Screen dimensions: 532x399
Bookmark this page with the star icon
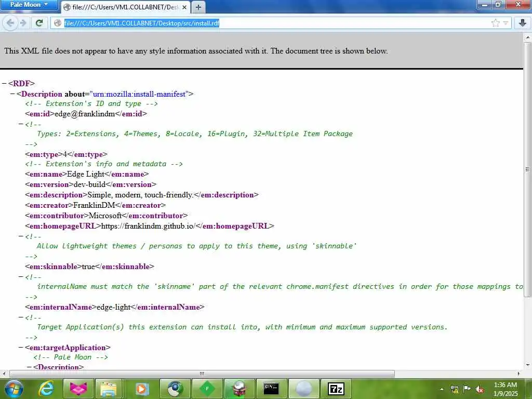pos(495,23)
